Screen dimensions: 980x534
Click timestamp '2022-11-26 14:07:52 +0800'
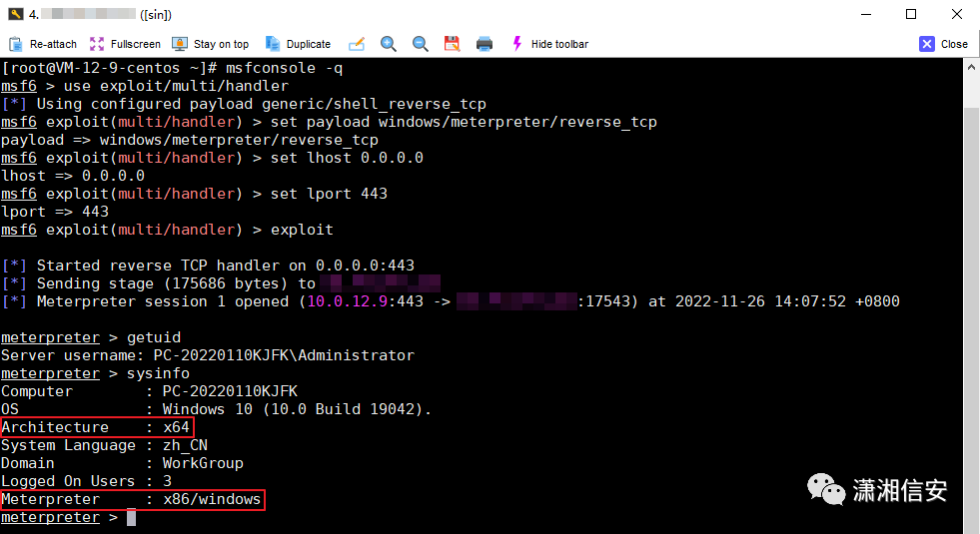click(787, 301)
